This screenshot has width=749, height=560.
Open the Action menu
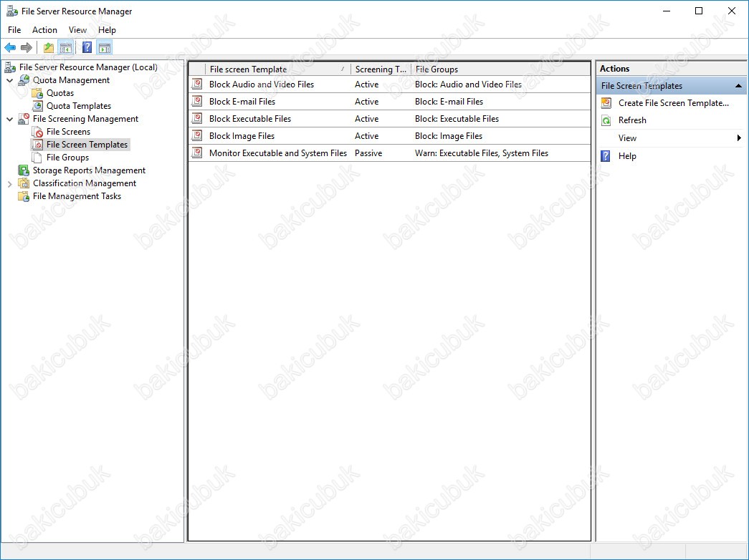45,29
